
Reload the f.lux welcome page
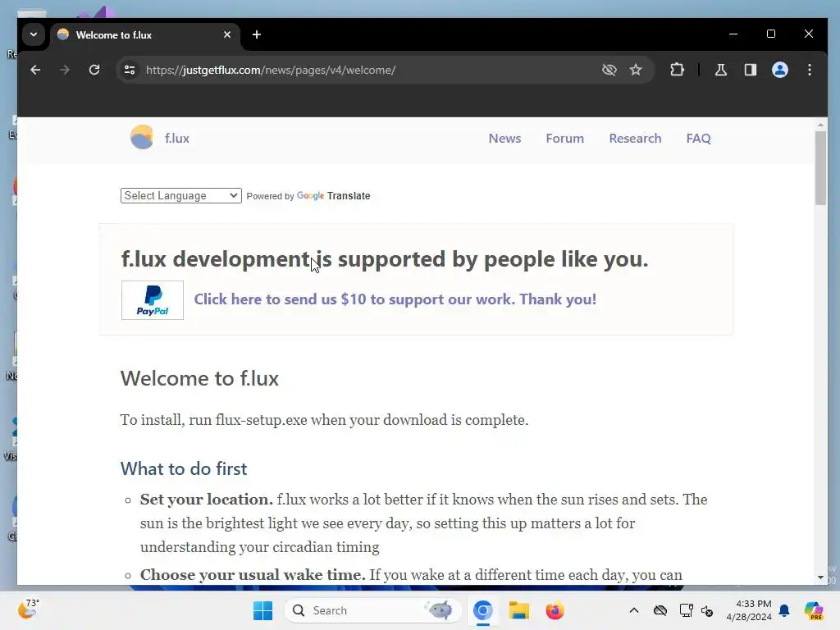tap(94, 70)
